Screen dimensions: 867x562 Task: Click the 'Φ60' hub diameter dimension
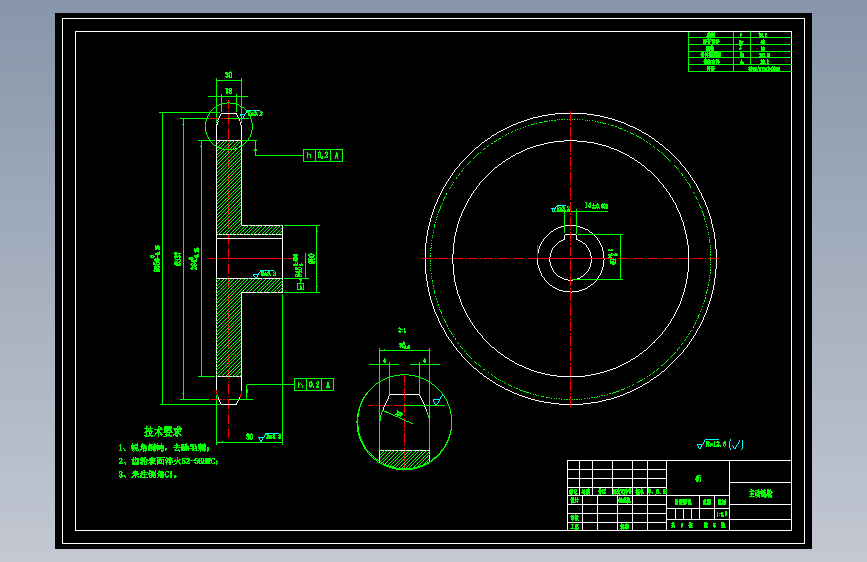tap(312, 258)
